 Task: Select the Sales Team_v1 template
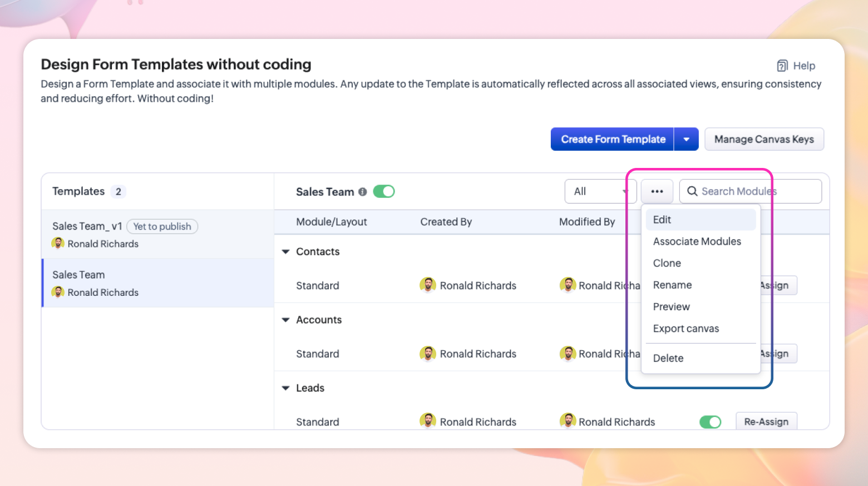coord(157,234)
